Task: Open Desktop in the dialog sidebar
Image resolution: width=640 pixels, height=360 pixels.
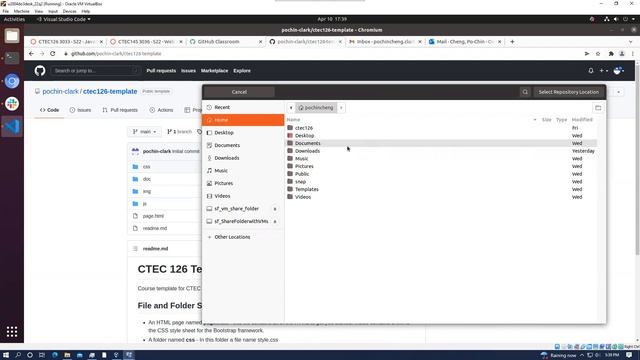Action: pyautogui.click(x=243, y=133)
